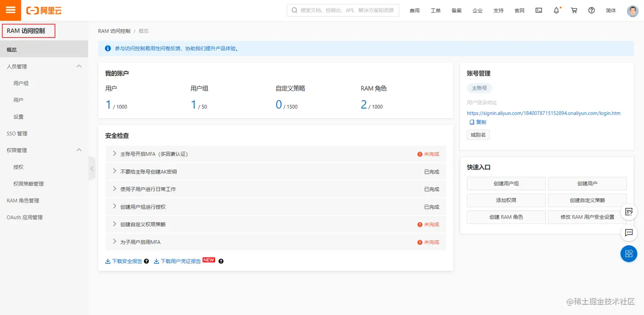This screenshot has width=644, height=315.
Task: Click the 添加权限 button
Action: pos(506,200)
